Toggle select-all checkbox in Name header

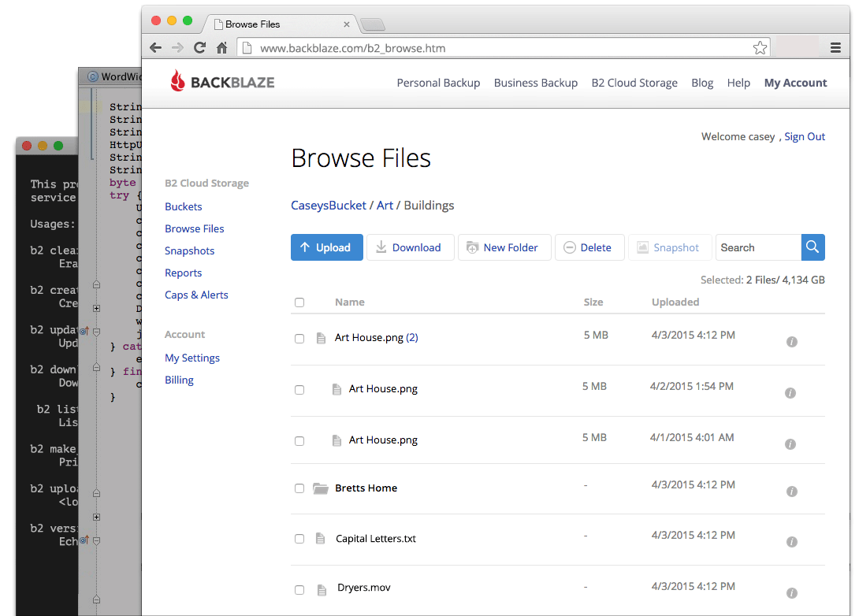point(299,302)
